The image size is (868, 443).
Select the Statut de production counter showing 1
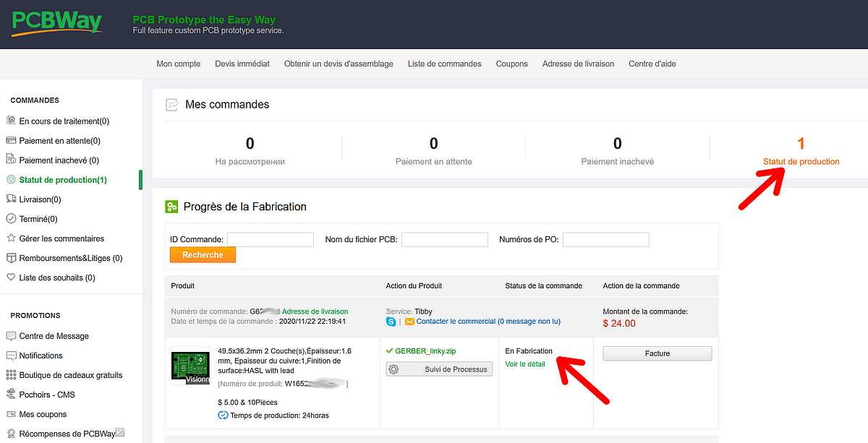[x=801, y=150]
